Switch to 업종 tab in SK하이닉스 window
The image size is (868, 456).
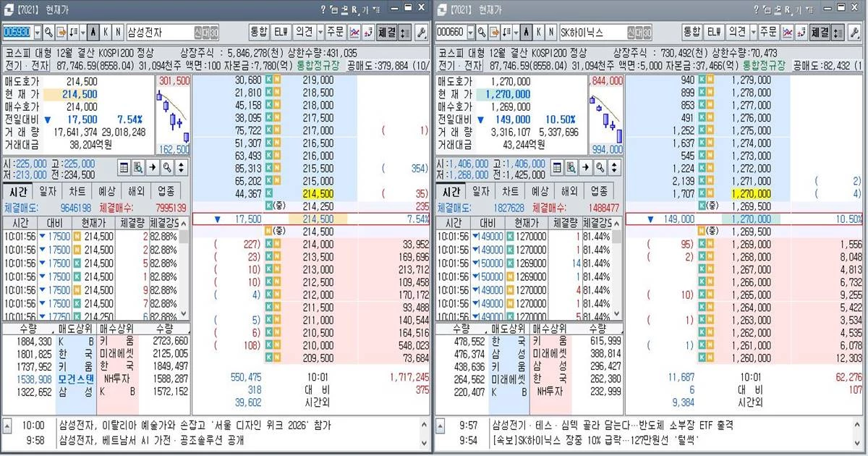pyautogui.click(x=600, y=191)
